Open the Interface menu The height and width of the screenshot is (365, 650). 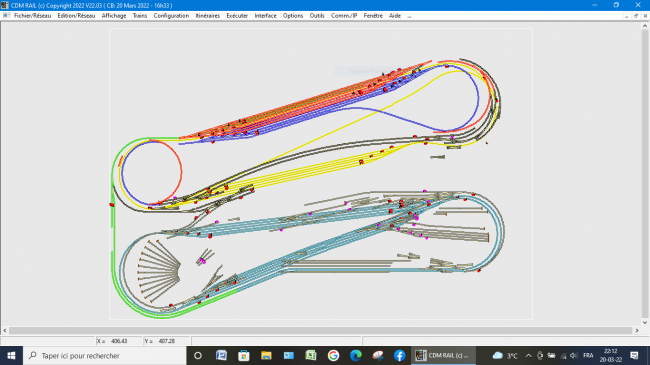pyautogui.click(x=265, y=16)
